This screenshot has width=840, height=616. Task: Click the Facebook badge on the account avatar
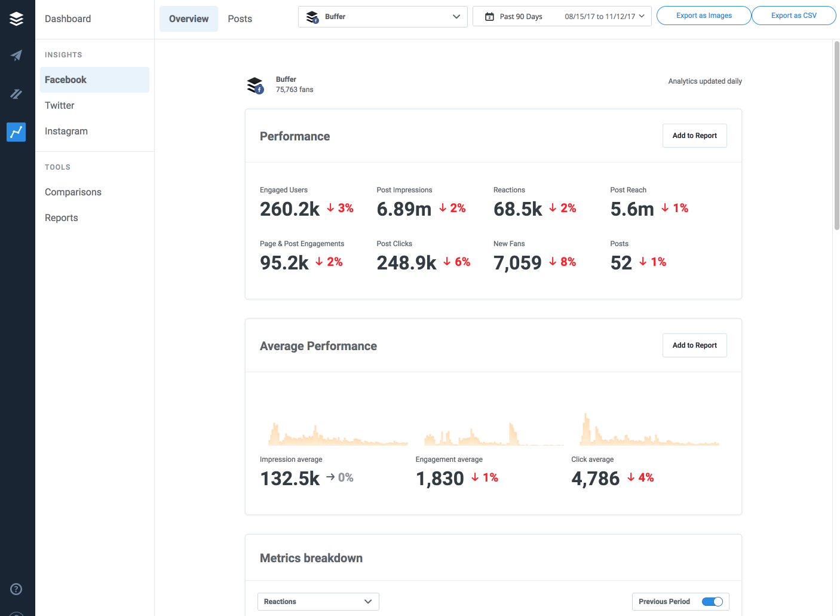click(259, 90)
